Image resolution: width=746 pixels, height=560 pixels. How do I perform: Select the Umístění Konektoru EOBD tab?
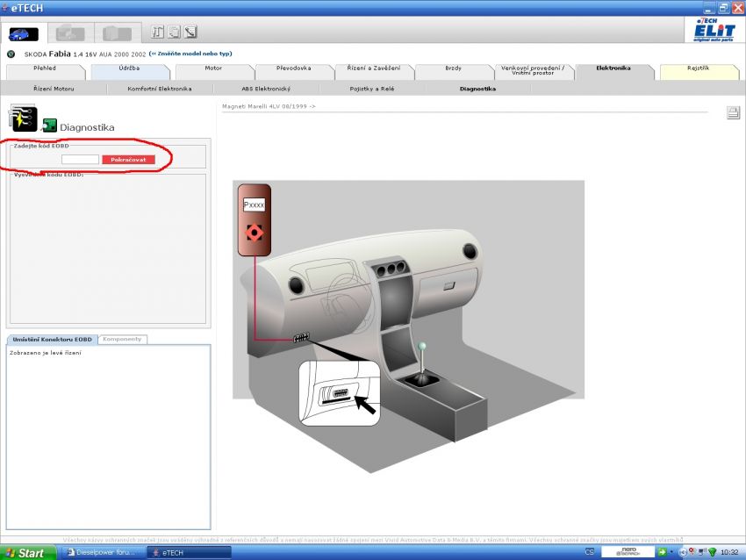click(53, 339)
